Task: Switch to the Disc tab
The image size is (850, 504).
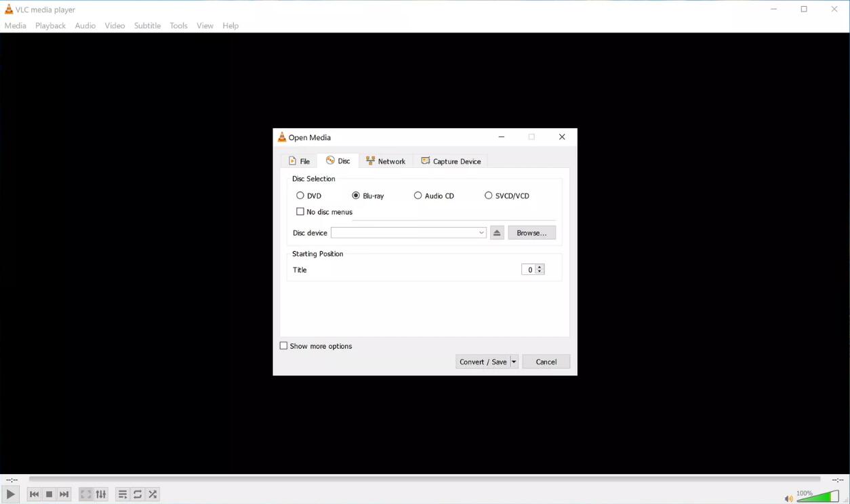Action: tap(338, 161)
